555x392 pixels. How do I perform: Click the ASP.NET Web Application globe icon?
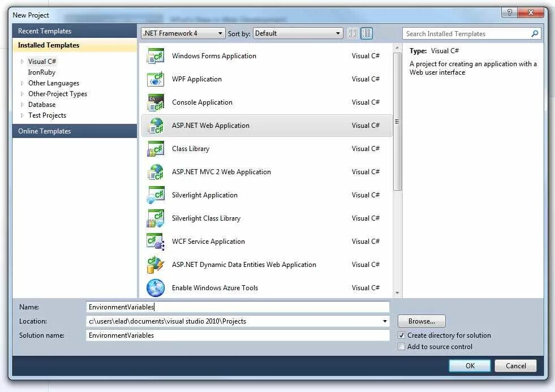156,126
